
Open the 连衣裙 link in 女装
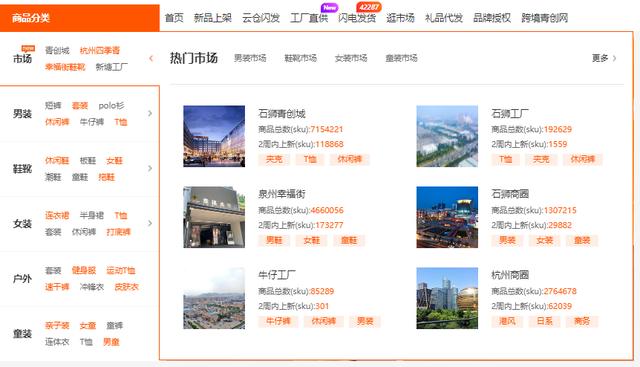click(57, 215)
